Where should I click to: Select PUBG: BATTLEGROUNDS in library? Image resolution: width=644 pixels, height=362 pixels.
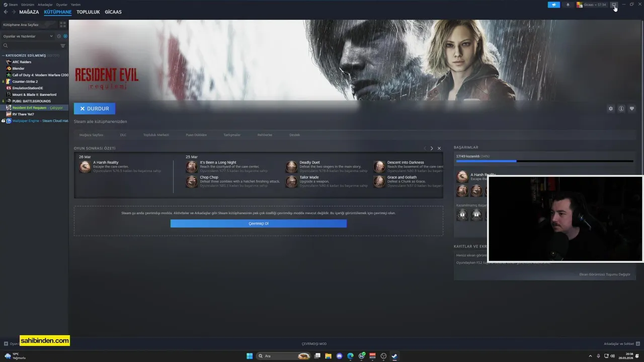coord(31,101)
